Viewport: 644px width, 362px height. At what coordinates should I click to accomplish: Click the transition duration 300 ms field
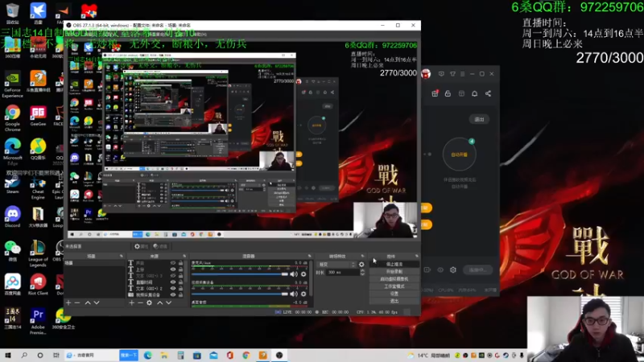[343, 272]
